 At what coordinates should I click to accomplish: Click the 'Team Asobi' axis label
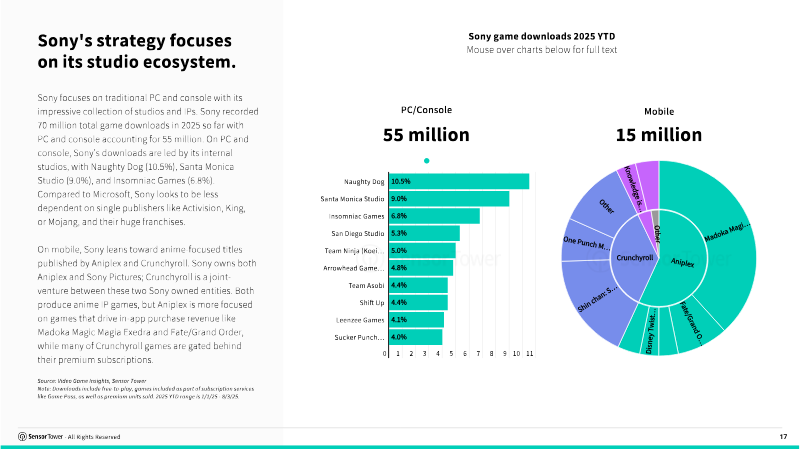[366, 286]
